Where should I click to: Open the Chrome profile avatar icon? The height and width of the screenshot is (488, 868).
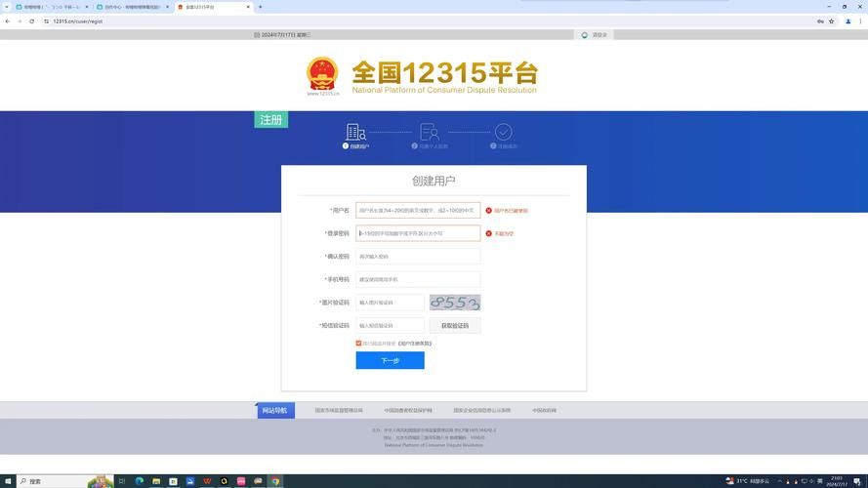pyautogui.click(x=848, y=21)
